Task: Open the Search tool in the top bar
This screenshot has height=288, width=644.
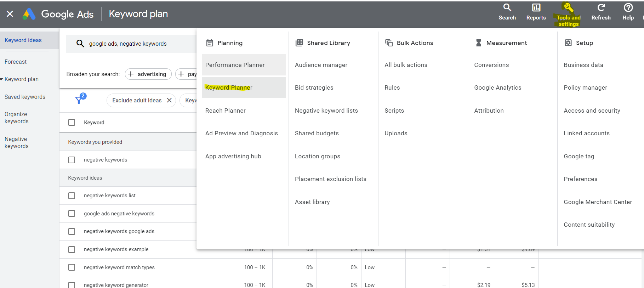Action: tap(507, 12)
